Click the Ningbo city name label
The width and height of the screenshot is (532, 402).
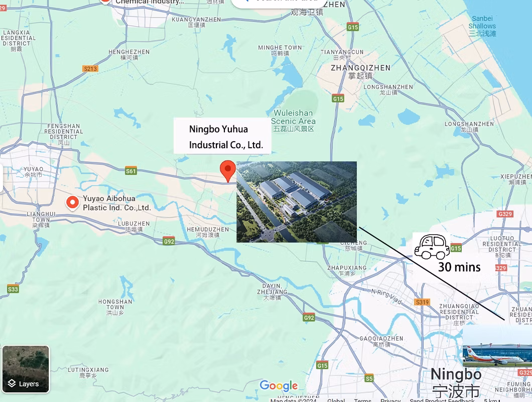click(x=456, y=382)
